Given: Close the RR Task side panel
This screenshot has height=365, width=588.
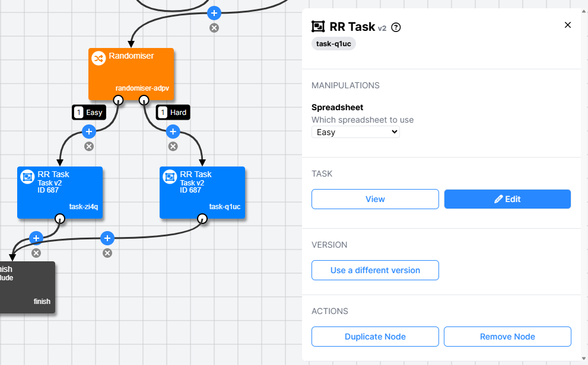Looking at the screenshot, I should point(568,25).
